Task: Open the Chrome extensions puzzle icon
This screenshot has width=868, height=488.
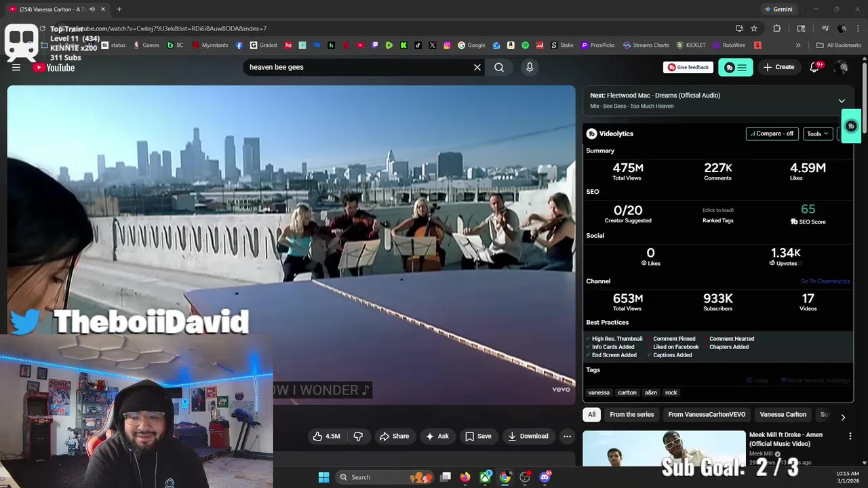Action: (x=777, y=28)
